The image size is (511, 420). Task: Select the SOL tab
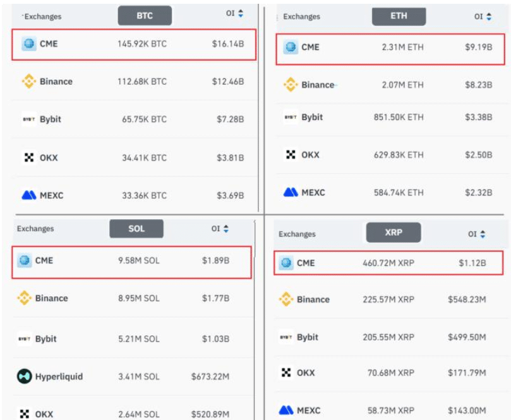[136, 229]
